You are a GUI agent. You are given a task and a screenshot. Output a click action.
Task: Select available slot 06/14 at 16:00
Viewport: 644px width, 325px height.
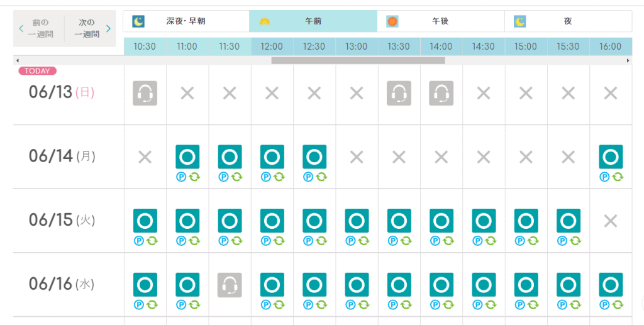coord(611,157)
